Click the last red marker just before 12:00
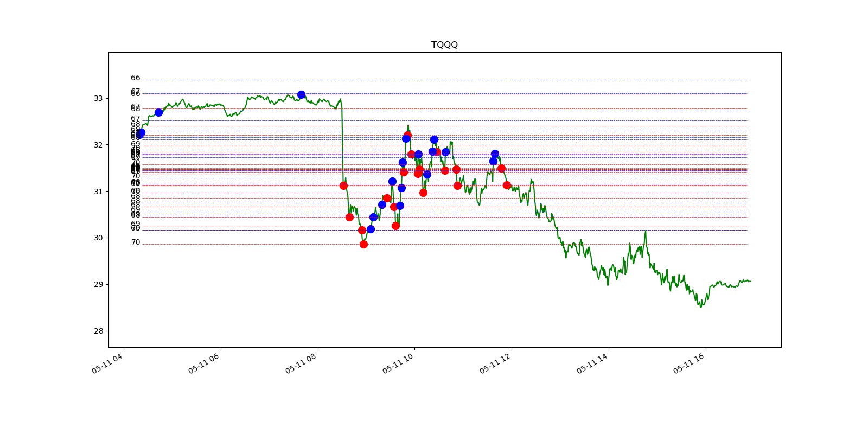 tap(507, 185)
